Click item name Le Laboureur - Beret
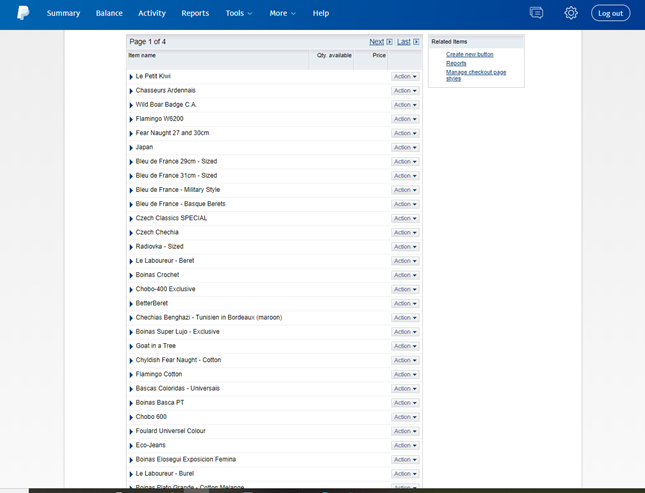The image size is (645, 493). (x=165, y=260)
